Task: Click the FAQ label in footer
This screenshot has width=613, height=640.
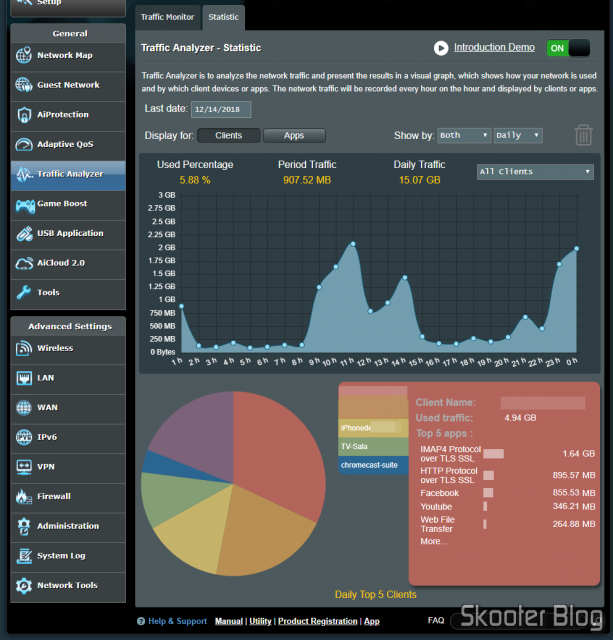Action: (x=436, y=620)
